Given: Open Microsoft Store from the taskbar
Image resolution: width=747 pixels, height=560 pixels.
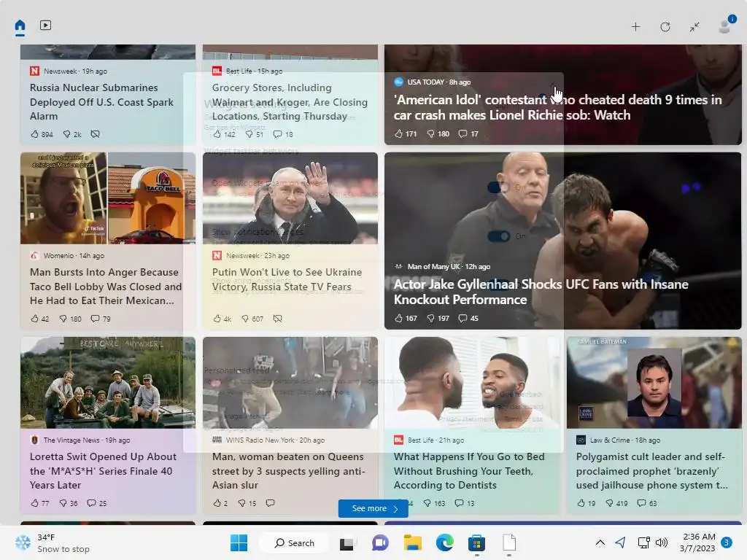Looking at the screenshot, I should [x=476, y=542].
